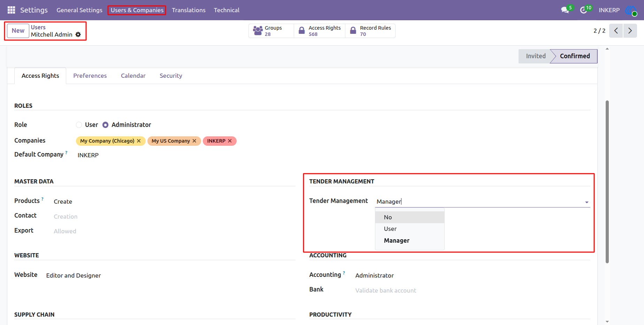Screen dimensions: 644x325
Task: Switch to the Calendar tab
Action: tap(133, 76)
